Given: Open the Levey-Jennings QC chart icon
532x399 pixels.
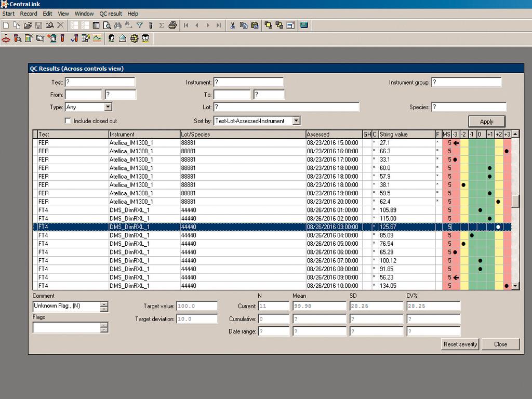Looking at the screenshot, I should 98,38.
